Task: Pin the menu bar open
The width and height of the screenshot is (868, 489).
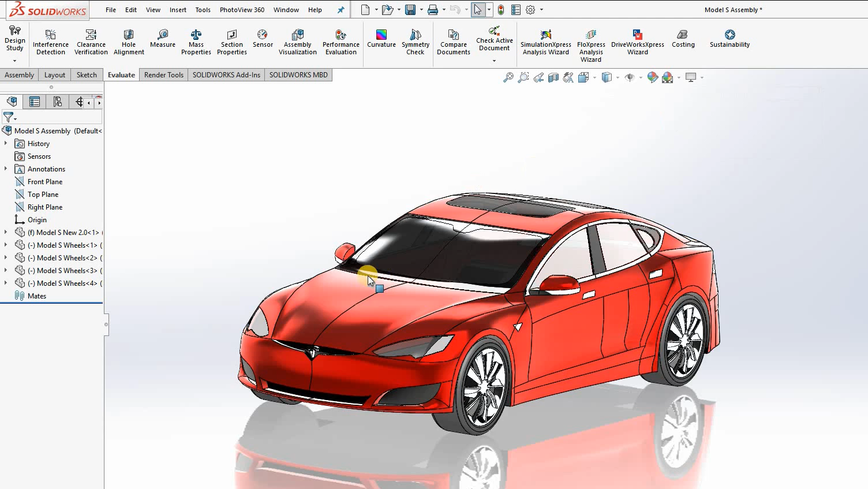Action: point(341,9)
